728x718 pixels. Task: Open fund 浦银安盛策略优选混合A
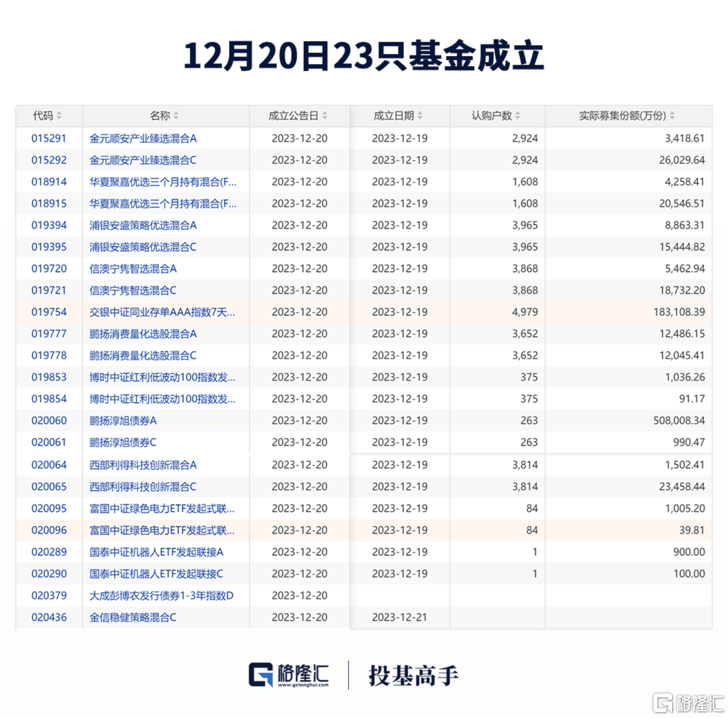point(143,225)
